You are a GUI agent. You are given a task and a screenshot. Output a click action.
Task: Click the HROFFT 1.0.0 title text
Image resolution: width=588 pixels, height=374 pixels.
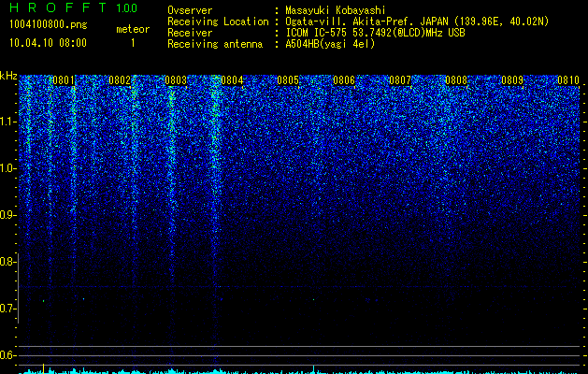pyautogui.click(x=74, y=7)
